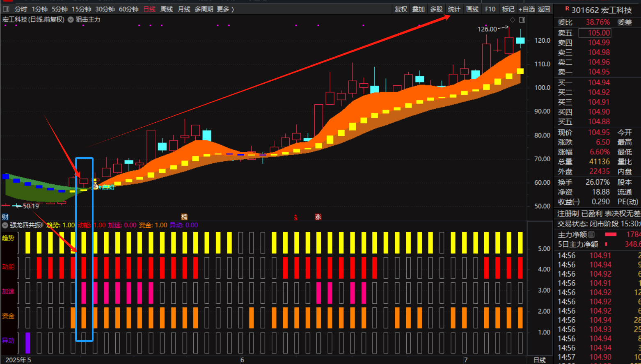Switch to the 周线 weekly period tab
Screen dimensions: 641x364
pyautogui.click(x=166, y=9)
